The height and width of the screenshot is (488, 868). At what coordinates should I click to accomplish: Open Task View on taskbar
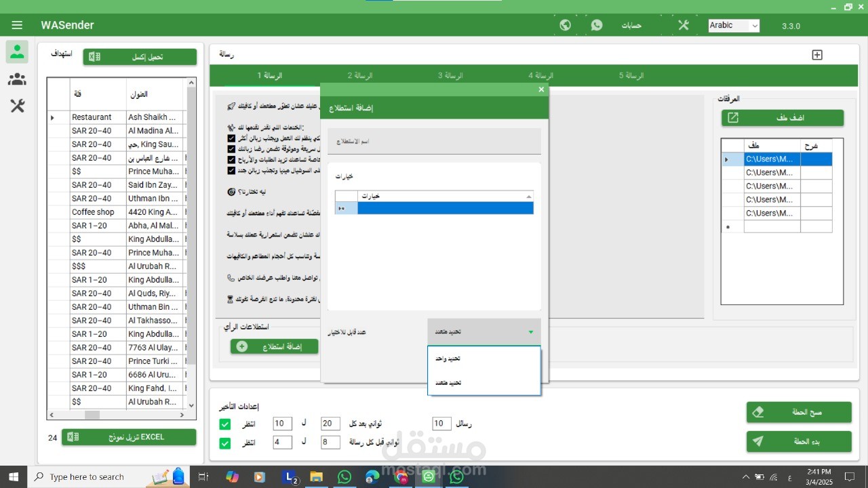(x=203, y=477)
